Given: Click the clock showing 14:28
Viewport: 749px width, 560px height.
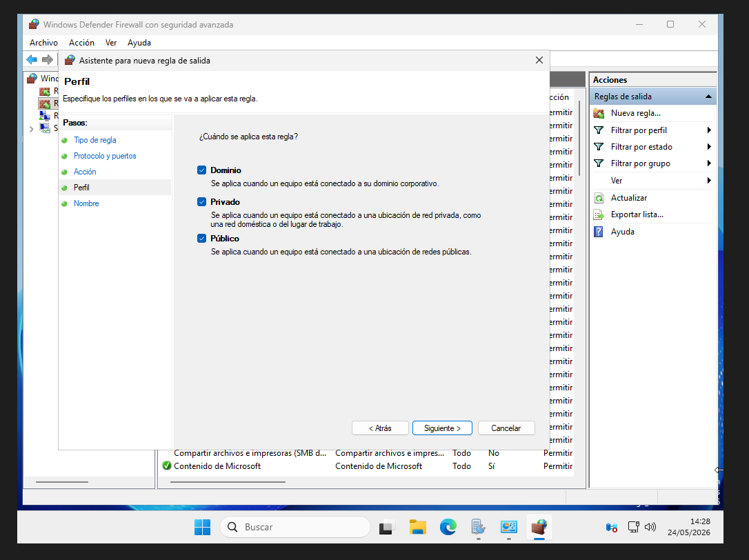Looking at the screenshot, I should click(700, 521).
